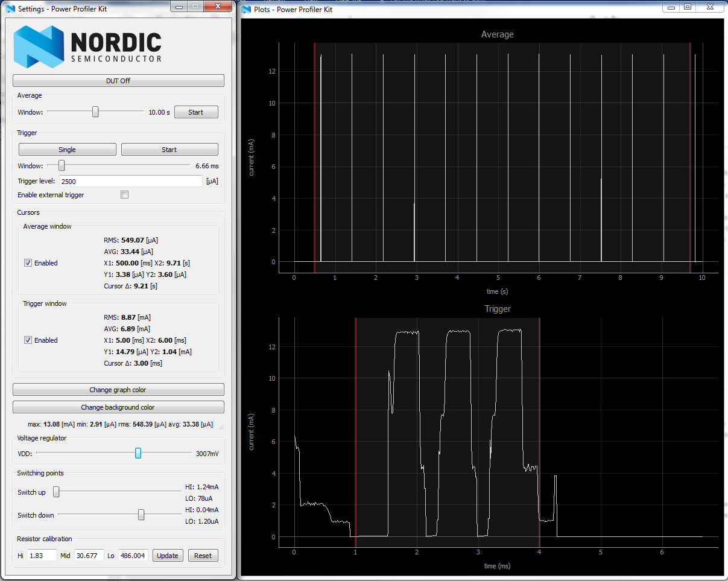Viewport: 728px width, 581px height.
Task: Reset the resistor calibration
Action: click(203, 556)
